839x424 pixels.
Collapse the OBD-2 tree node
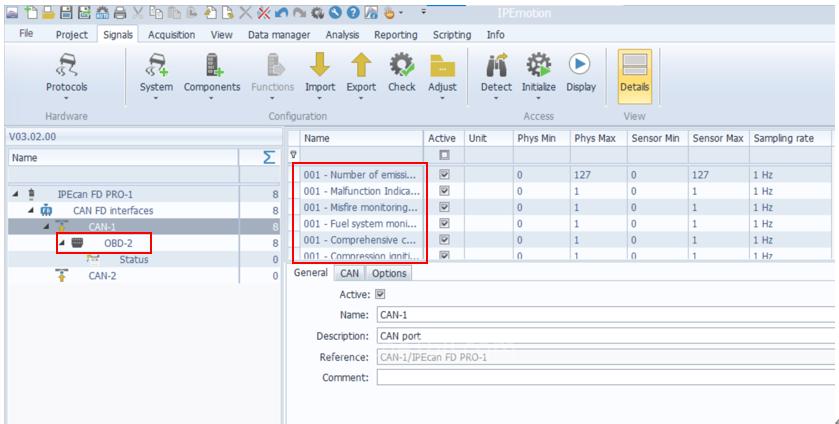click(x=62, y=243)
